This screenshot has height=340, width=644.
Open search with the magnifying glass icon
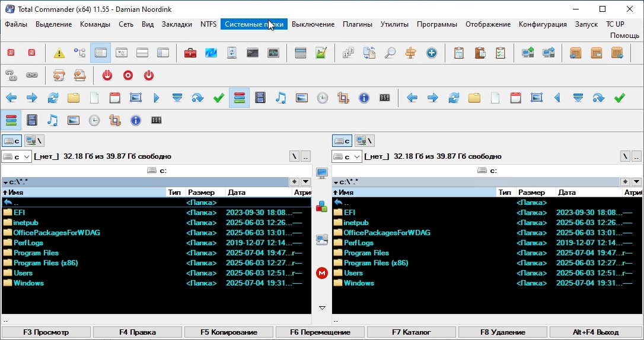click(x=390, y=53)
